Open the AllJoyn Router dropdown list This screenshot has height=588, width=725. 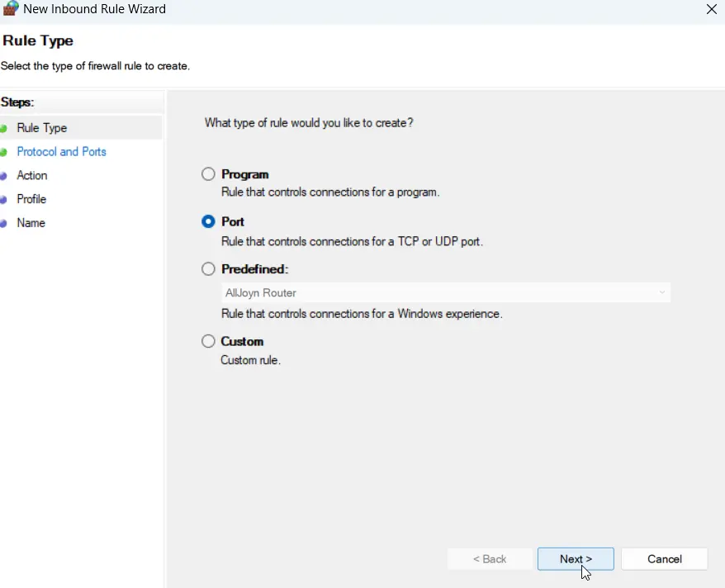[x=446, y=292]
